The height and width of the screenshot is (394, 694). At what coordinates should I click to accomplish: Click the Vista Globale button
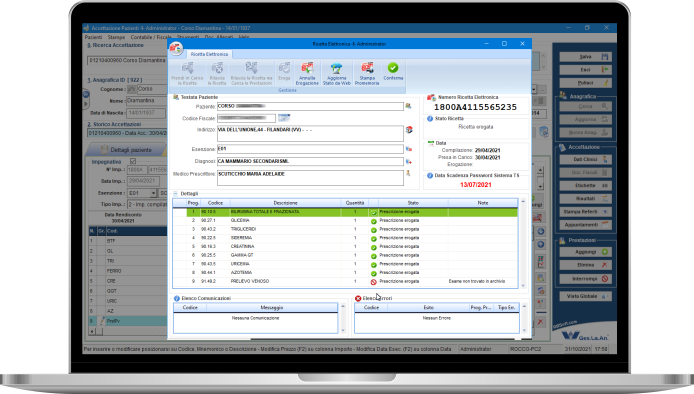(x=585, y=296)
